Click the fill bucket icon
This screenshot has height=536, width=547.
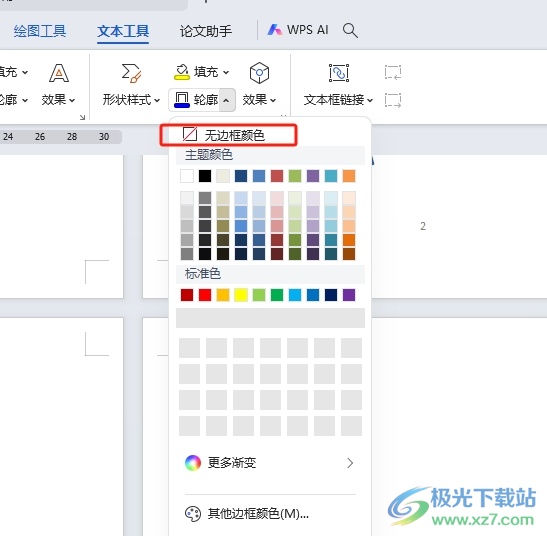[x=182, y=72]
